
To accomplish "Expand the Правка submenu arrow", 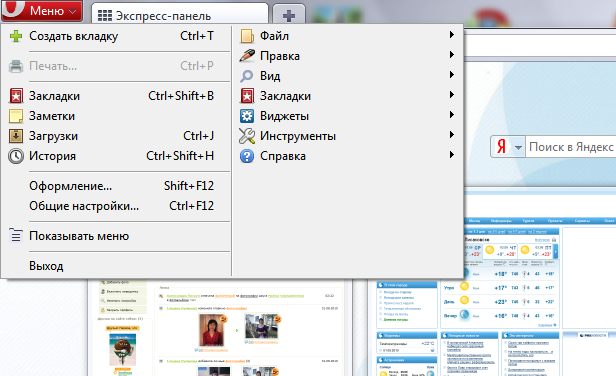I will [452, 55].
